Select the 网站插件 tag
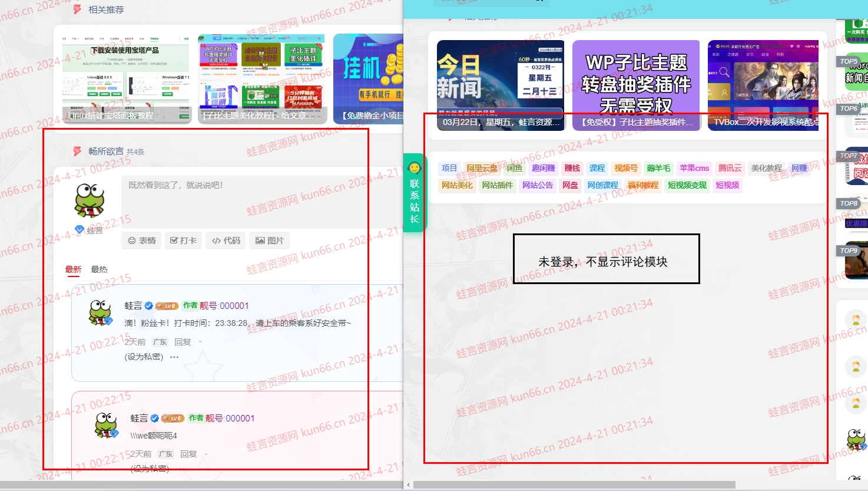The image size is (868, 491). (498, 185)
